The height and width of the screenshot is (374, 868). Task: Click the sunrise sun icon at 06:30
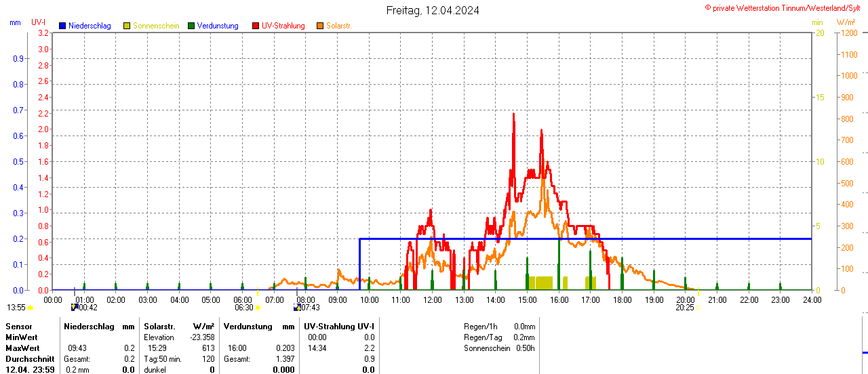258,308
